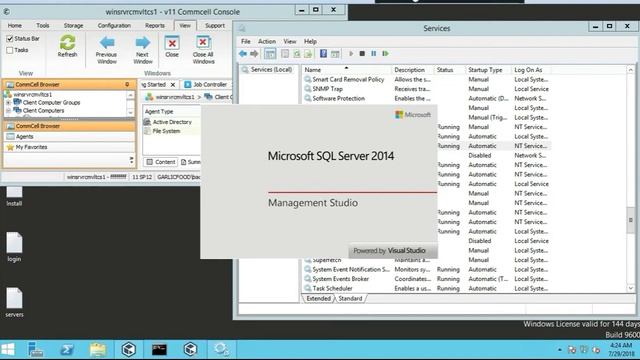The image size is (640, 360).
Task: Open Storage ribbon tab
Action: (x=73, y=25)
